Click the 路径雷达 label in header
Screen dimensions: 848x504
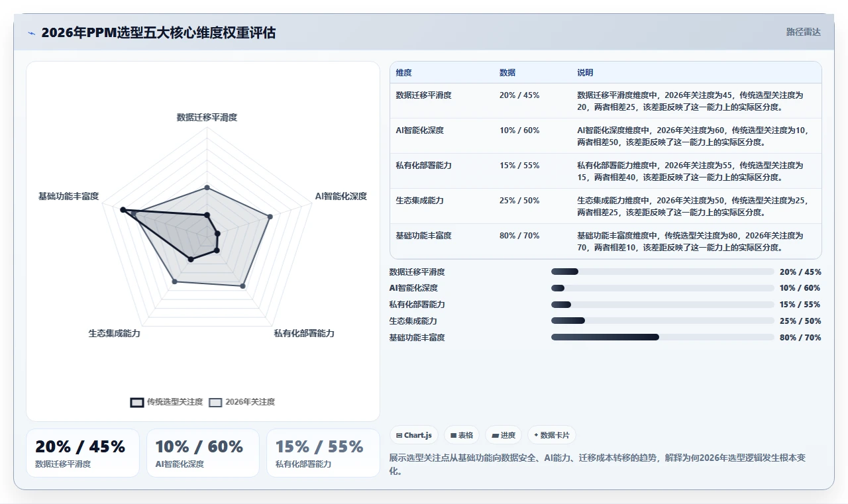point(803,32)
